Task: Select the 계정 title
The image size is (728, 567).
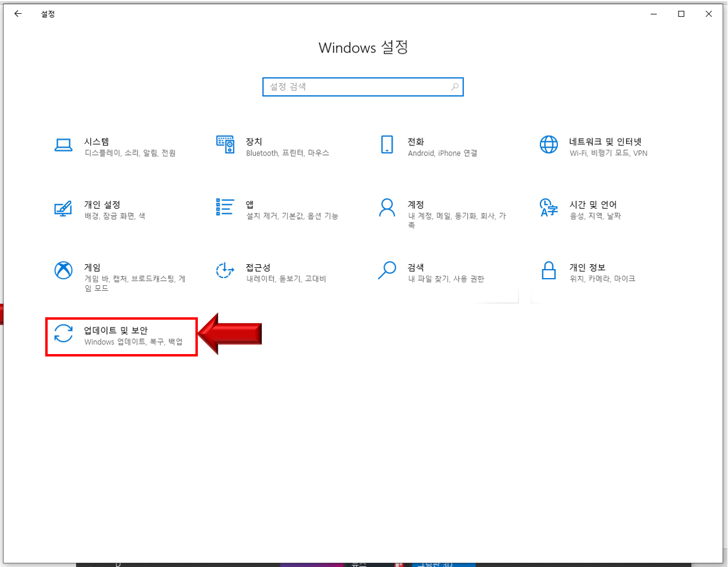Action: pos(416,204)
